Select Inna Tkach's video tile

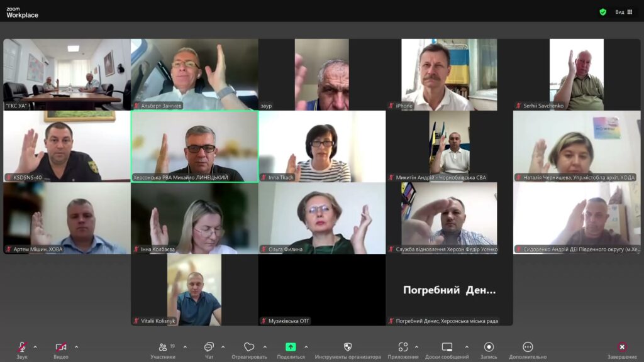click(321, 146)
